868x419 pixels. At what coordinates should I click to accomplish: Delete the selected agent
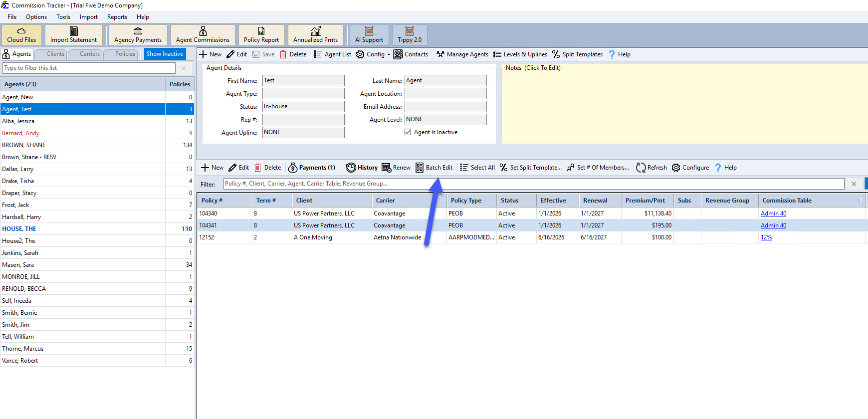pyautogui.click(x=293, y=54)
